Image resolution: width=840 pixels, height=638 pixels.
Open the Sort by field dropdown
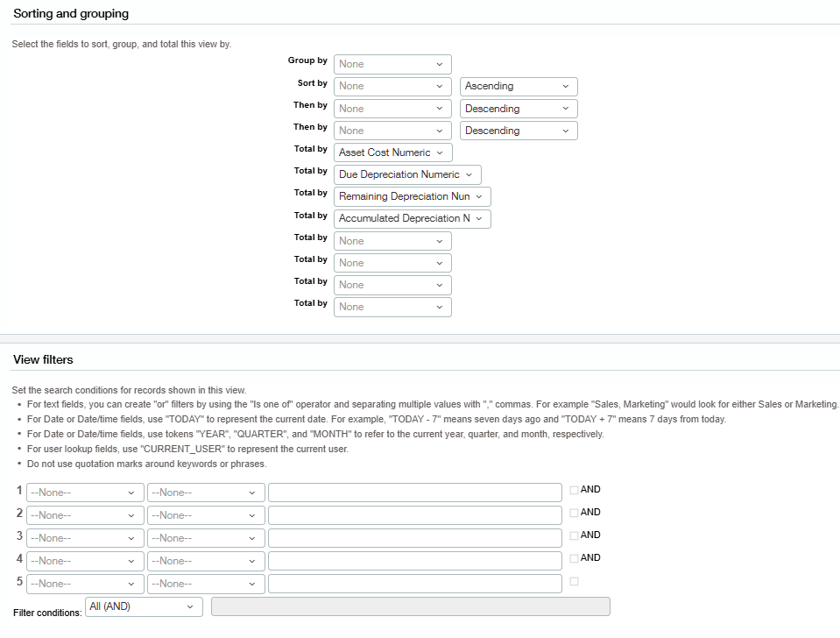(392, 86)
